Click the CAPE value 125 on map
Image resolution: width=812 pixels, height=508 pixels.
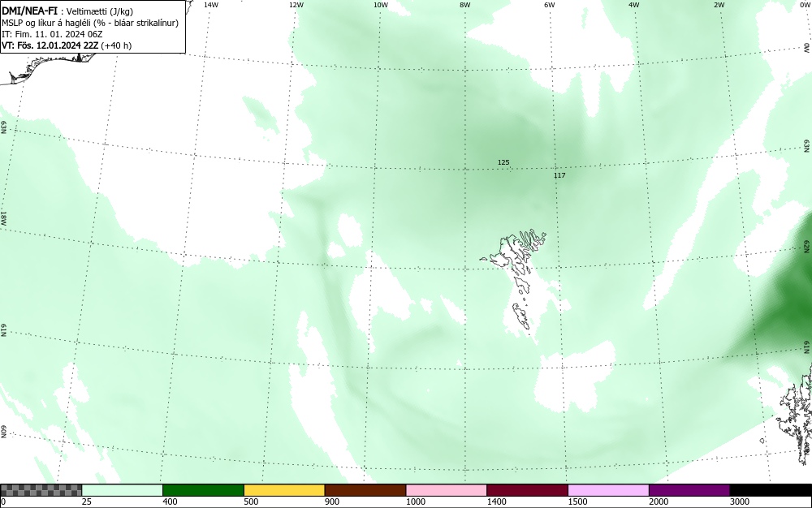[503, 162]
